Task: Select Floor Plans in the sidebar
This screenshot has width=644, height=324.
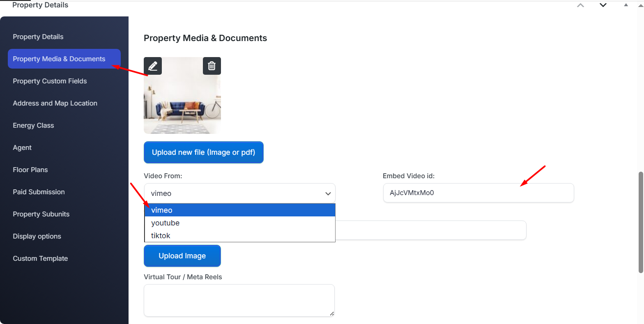Action: [x=30, y=170]
